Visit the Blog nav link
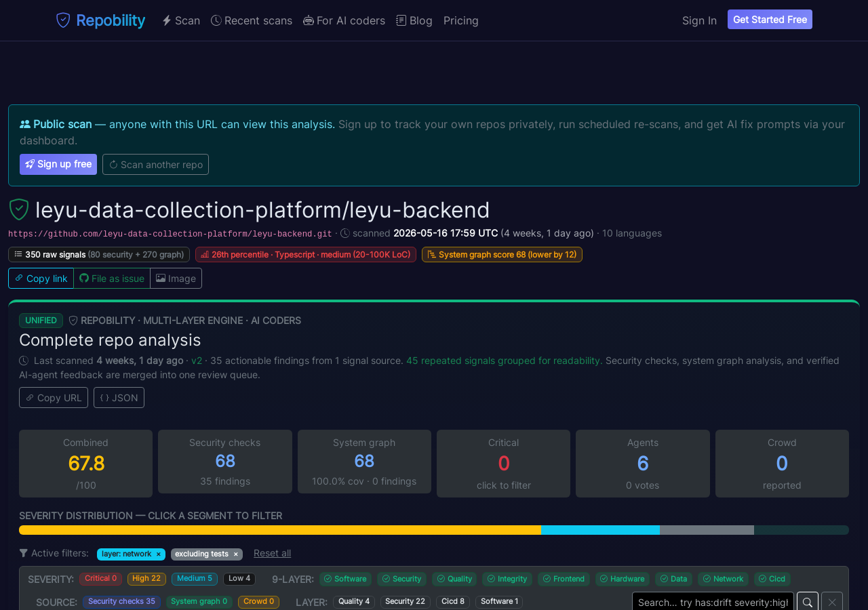The image size is (868, 610). [414, 20]
